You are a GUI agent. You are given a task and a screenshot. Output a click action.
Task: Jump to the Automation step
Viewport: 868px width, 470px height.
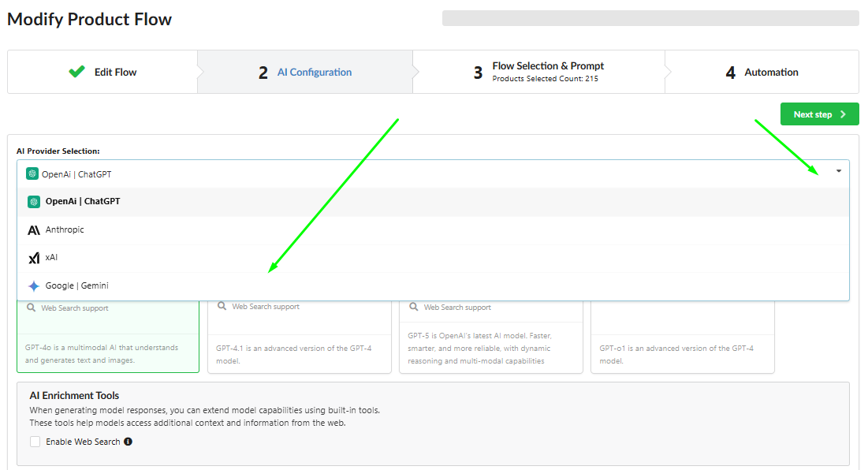coord(762,72)
